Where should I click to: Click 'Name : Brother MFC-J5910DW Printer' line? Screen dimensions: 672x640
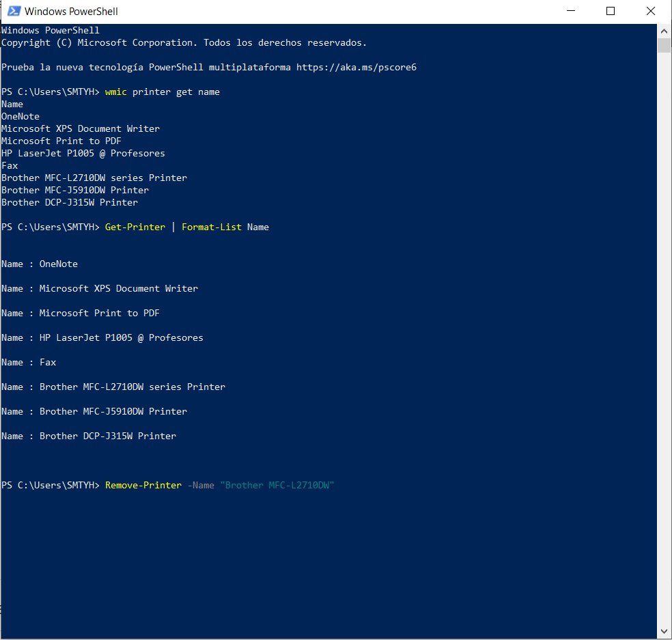tap(94, 411)
